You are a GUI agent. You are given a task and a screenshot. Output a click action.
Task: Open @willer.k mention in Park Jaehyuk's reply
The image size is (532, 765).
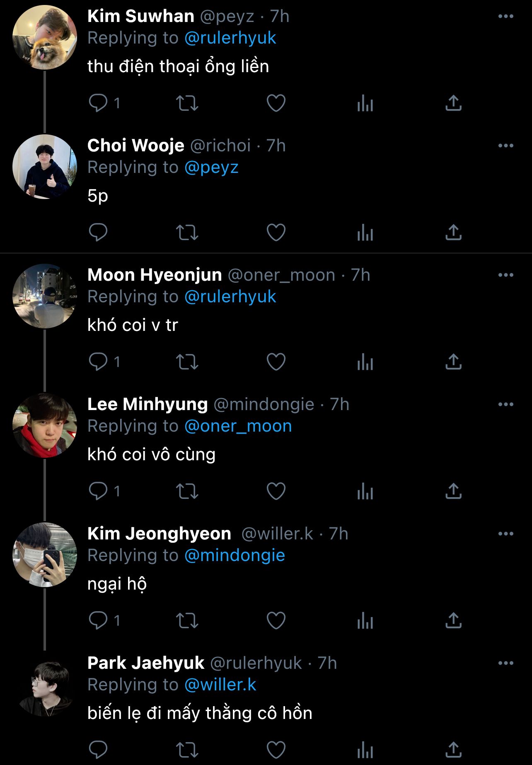click(220, 685)
